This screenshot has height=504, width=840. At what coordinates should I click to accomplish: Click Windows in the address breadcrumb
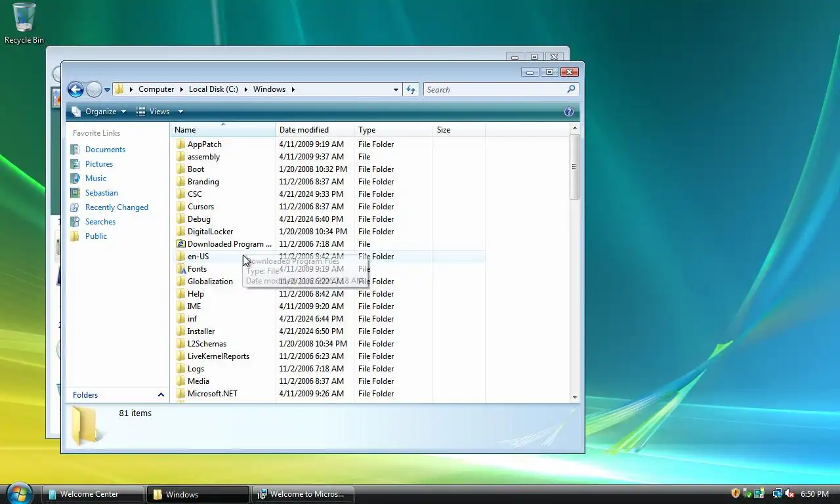pos(269,89)
